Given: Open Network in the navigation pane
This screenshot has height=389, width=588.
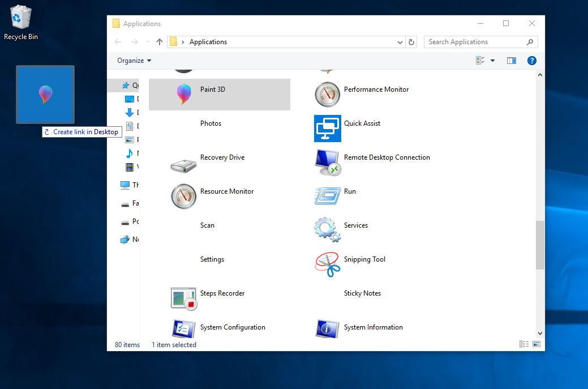Looking at the screenshot, I should [125, 240].
